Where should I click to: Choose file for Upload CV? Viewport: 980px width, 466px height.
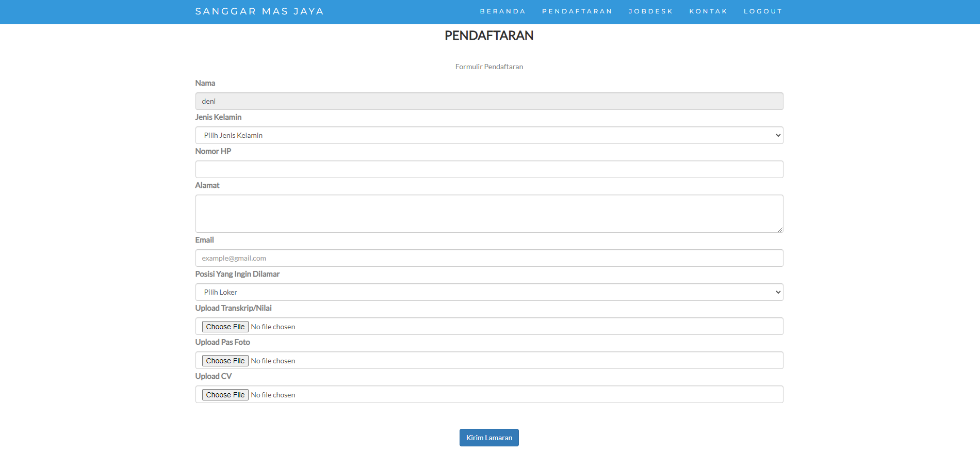coord(225,395)
